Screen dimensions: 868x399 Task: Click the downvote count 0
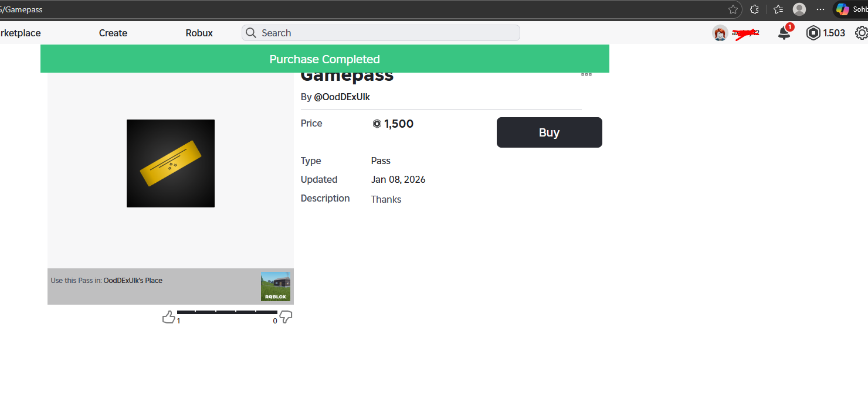click(x=275, y=321)
